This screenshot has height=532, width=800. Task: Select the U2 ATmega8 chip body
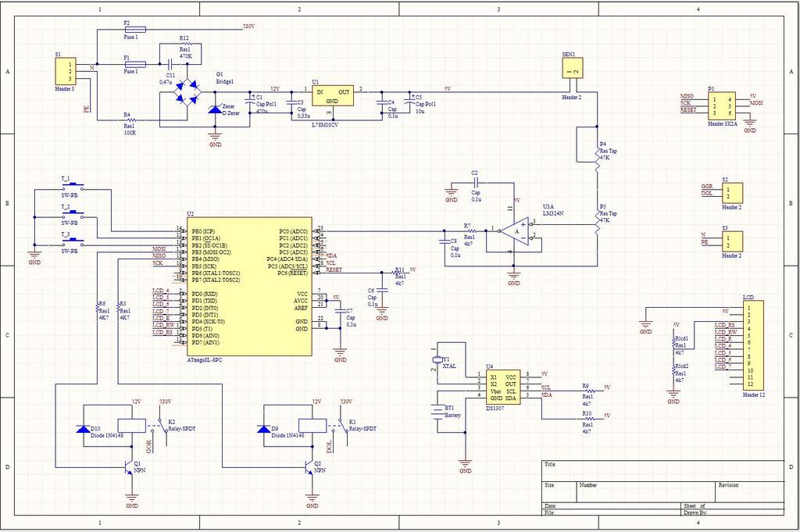click(x=249, y=287)
